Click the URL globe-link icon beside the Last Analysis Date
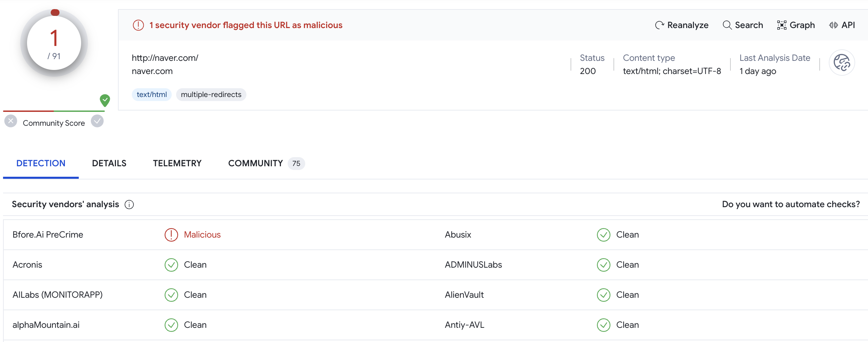The height and width of the screenshot is (342, 868). [842, 63]
